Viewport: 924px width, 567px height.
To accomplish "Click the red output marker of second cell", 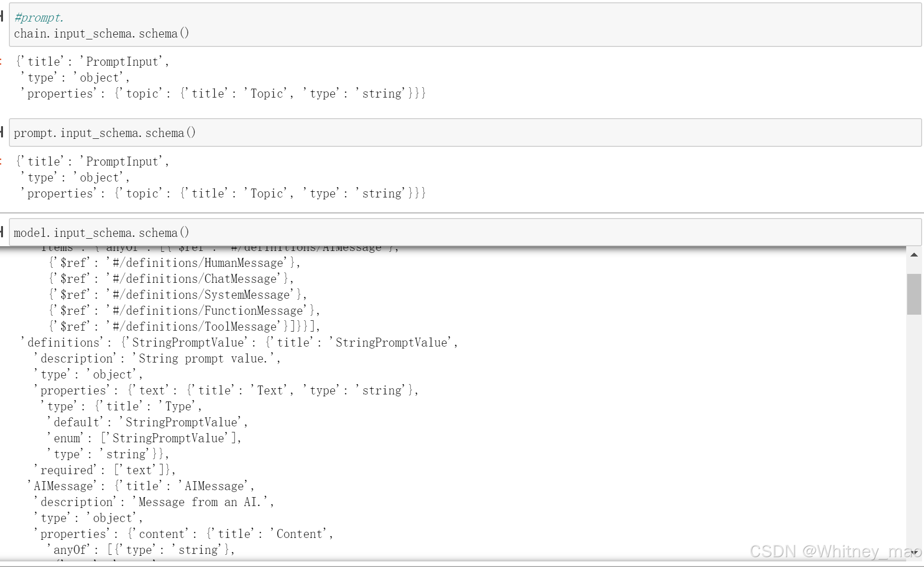I will click(x=1, y=161).
